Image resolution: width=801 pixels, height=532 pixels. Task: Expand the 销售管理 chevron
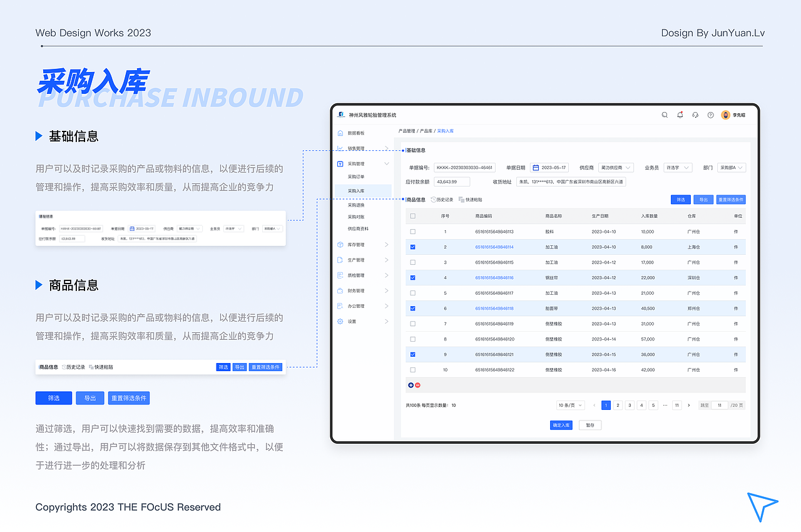[x=386, y=148]
